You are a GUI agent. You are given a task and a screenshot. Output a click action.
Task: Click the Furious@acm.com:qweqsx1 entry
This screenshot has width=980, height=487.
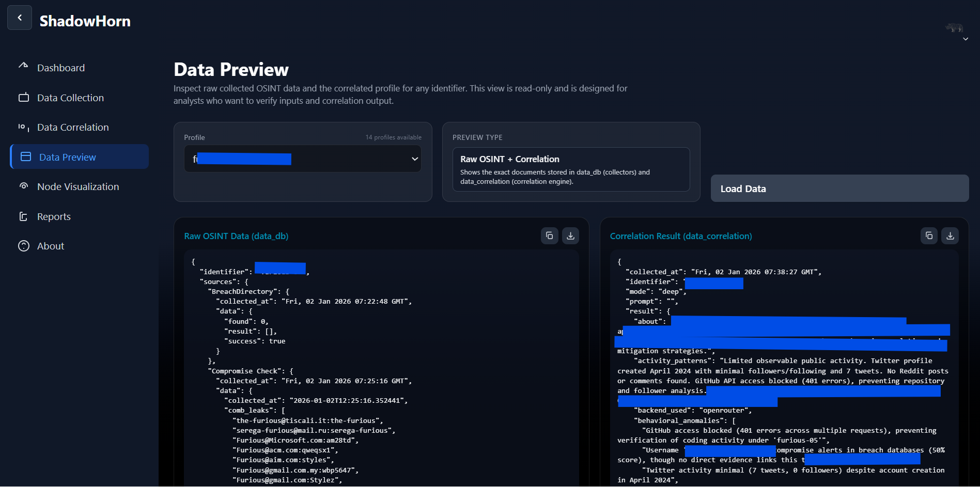(x=285, y=450)
